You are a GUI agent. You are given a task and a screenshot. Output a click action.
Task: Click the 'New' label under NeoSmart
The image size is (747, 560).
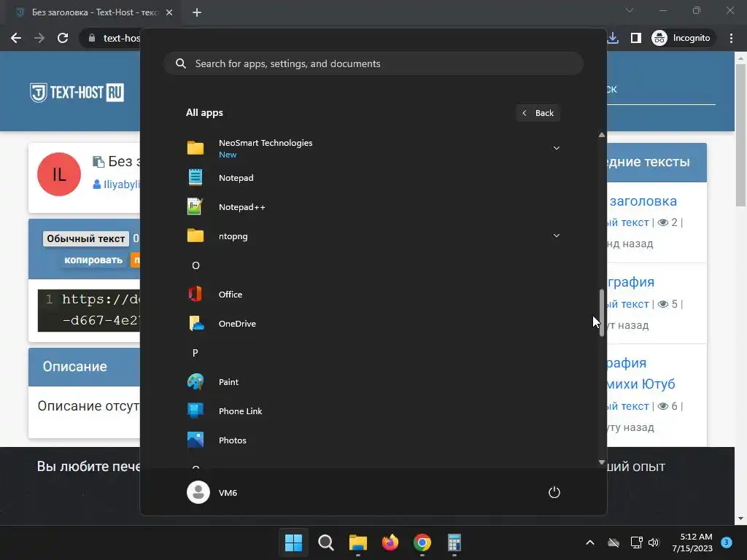pos(228,155)
